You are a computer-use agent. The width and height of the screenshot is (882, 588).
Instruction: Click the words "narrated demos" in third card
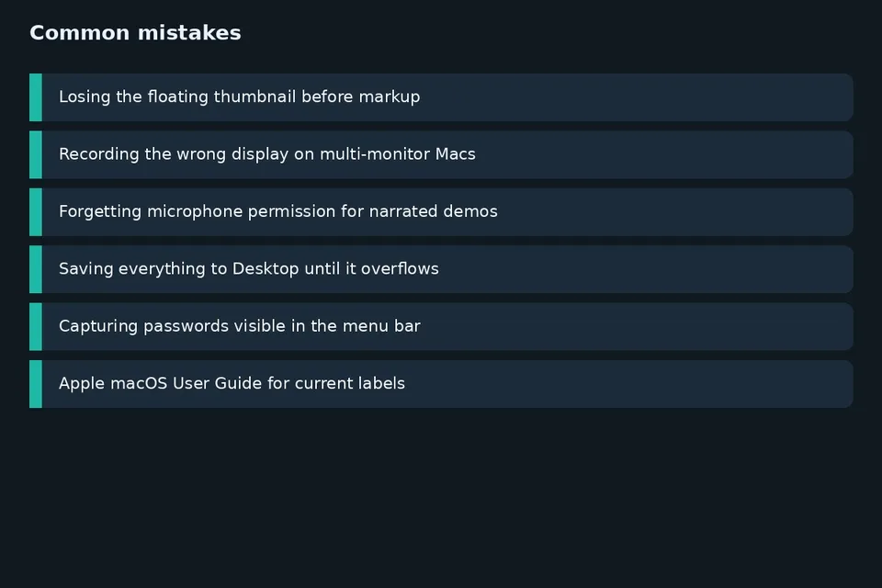[x=433, y=211]
